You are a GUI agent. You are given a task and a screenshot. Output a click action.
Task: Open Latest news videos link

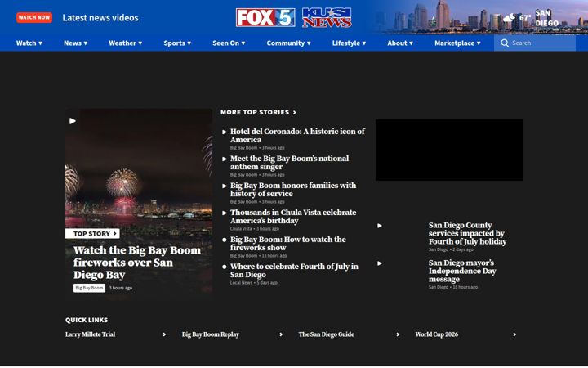click(100, 18)
